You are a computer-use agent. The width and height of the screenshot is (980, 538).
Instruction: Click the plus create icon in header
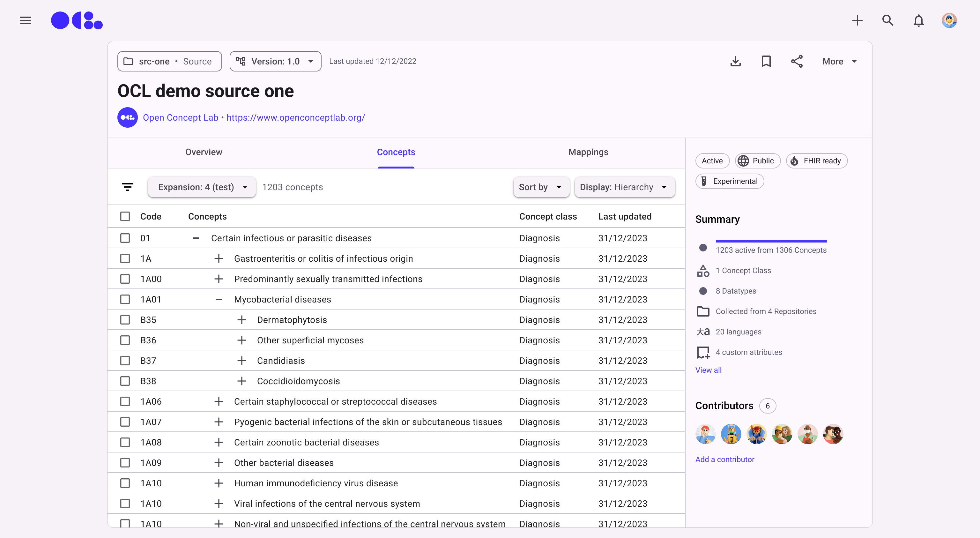(x=857, y=20)
